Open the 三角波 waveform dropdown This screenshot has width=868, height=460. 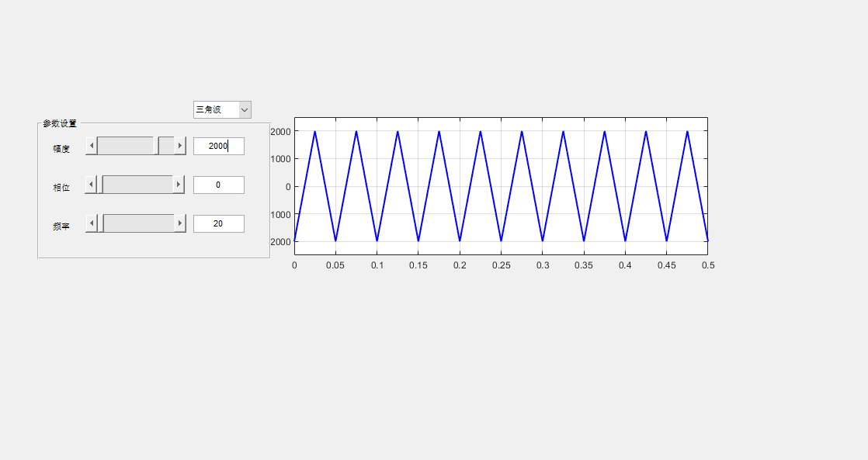[222, 109]
